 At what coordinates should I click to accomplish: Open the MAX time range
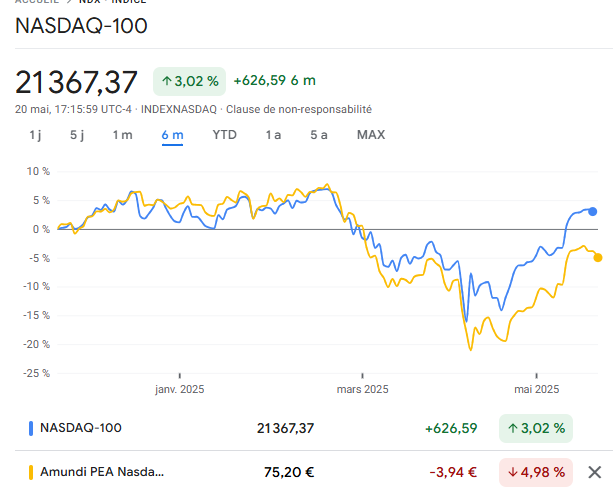371,135
